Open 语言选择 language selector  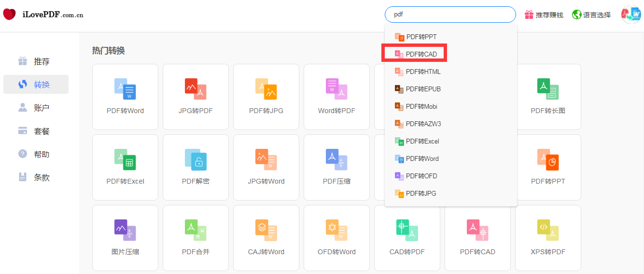591,15
